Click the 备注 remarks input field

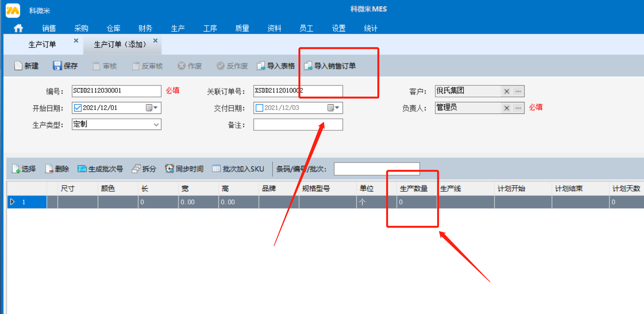298,125
